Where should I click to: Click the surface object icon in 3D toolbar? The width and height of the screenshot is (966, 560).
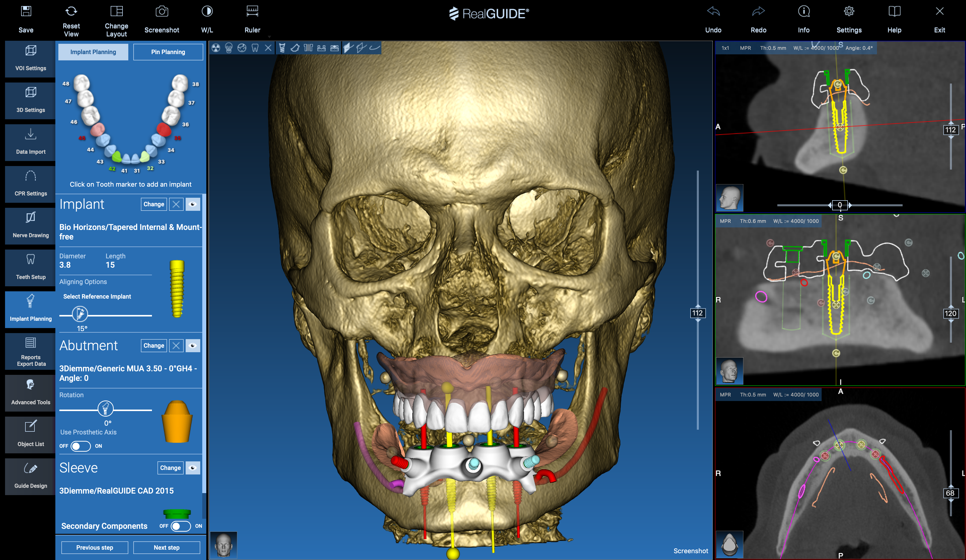click(295, 48)
